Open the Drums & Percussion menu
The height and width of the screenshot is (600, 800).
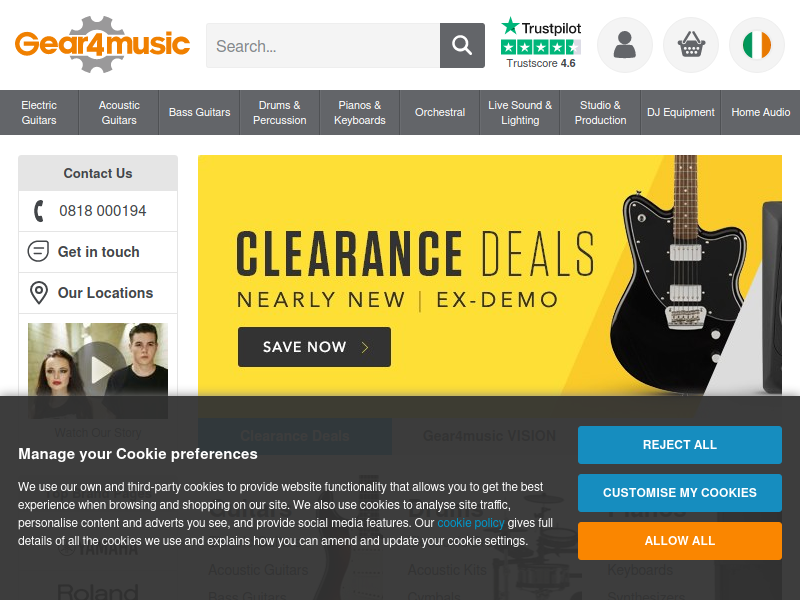pyautogui.click(x=280, y=112)
